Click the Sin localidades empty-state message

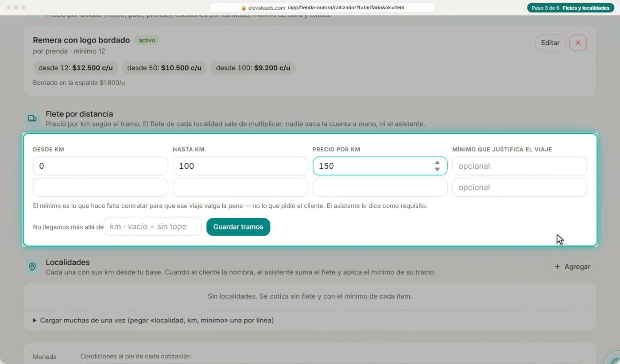pyautogui.click(x=310, y=296)
